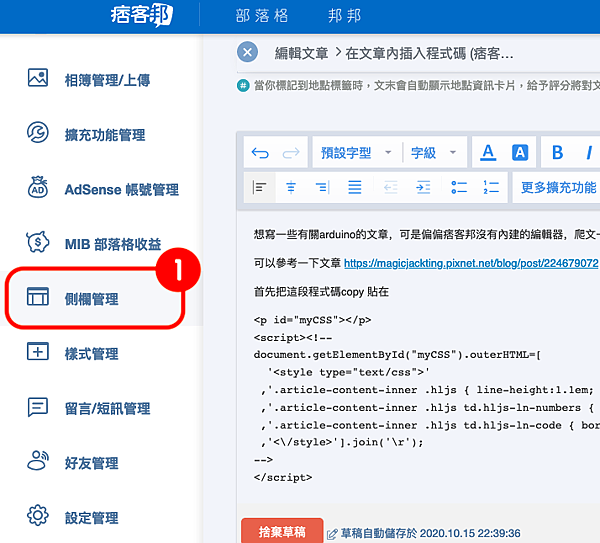Open 好友管理 in the sidebar
The height and width of the screenshot is (543, 600).
[91, 463]
